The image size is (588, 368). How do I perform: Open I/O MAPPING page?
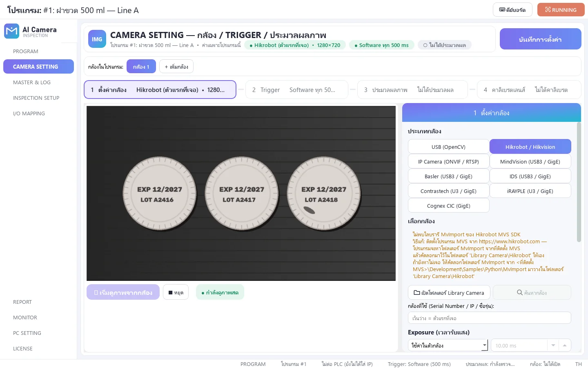pyautogui.click(x=38, y=113)
